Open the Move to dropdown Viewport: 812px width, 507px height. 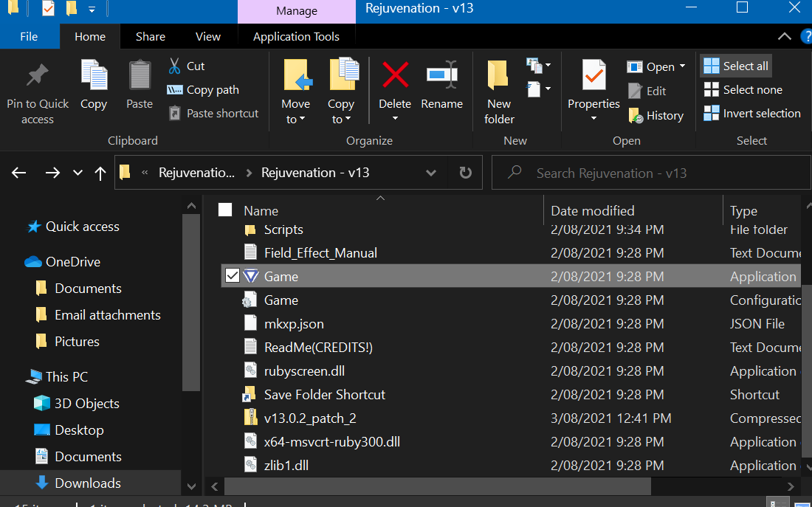pyautogui.click(x=296, y=118)
